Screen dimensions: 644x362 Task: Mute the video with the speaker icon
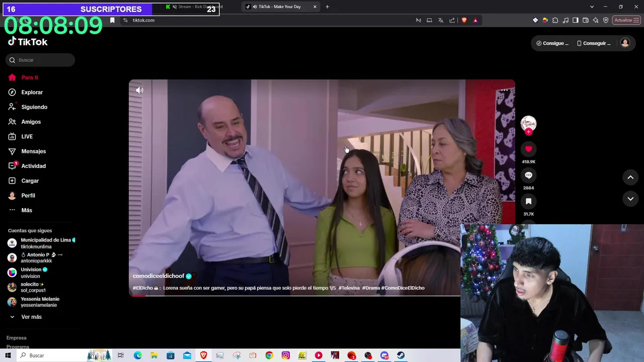pos(139,90)
